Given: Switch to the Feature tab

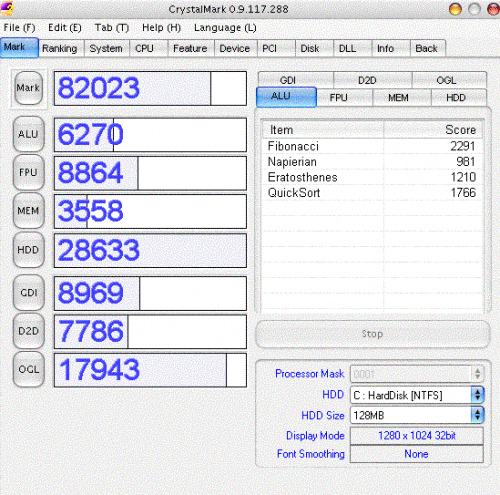Looking at the screenshot, I should (x=191, y=49).
